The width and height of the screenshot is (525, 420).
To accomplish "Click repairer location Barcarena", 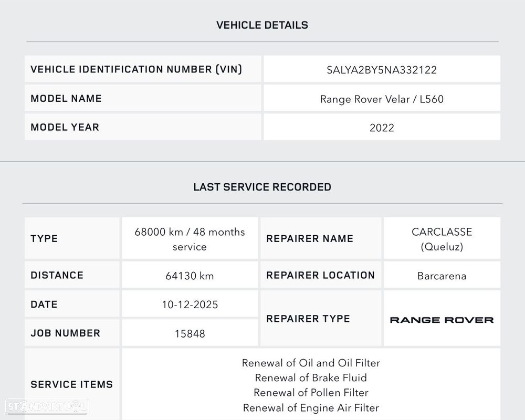I will pyautogui.click(x=442, y=276).
